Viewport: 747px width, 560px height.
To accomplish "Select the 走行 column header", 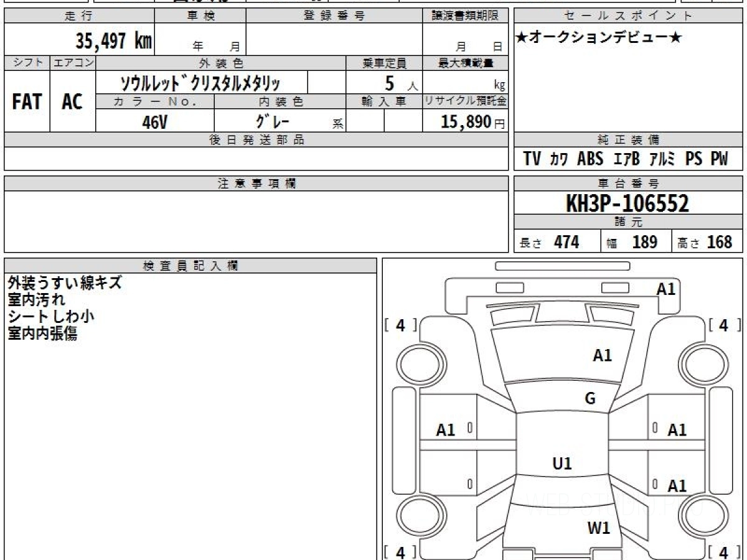I will 79,16.
